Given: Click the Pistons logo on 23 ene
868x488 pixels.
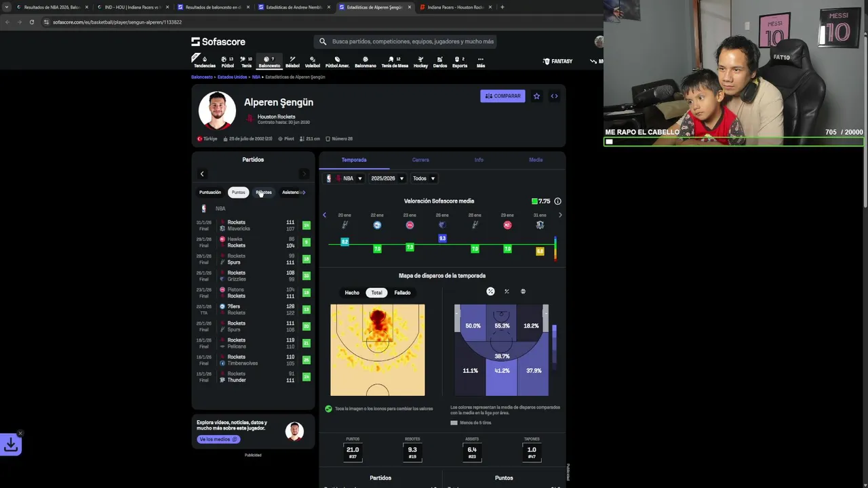Looking at the screenshot, I should [410, 225].
